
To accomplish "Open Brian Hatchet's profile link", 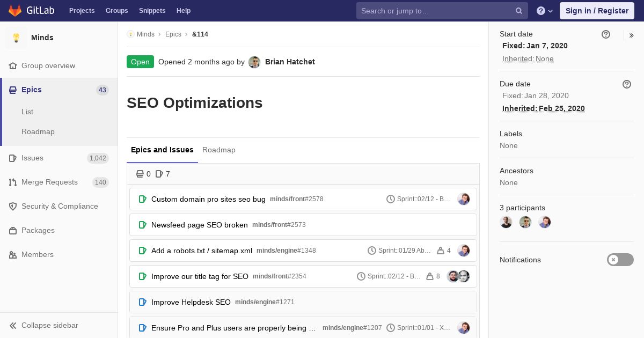I will pyautogui.click(x=290, y=62).
